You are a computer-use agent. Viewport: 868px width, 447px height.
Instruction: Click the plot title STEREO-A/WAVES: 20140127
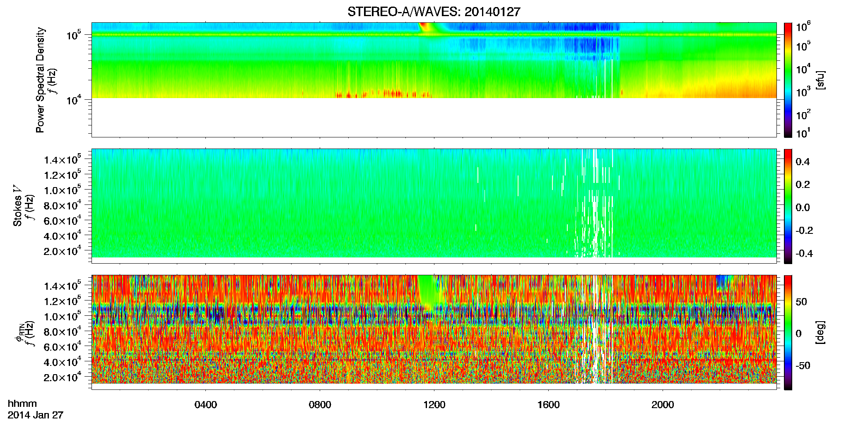click(434, 12)
